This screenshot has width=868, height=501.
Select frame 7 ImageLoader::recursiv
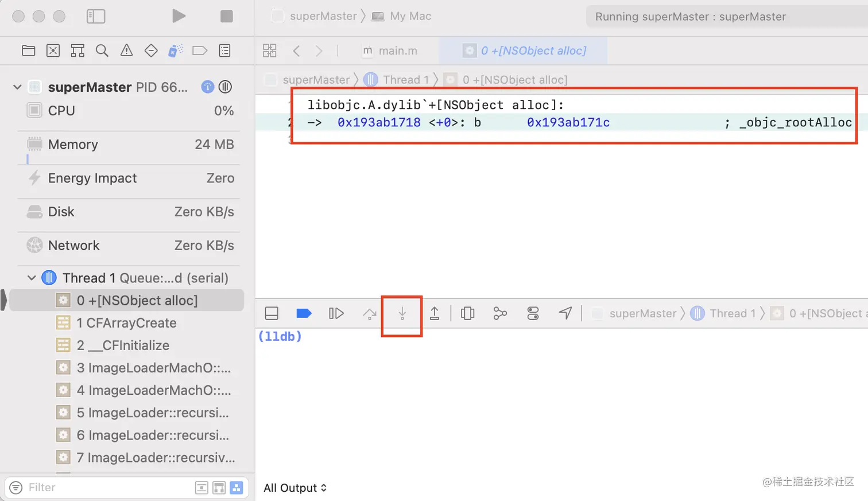tap(127, 457)
